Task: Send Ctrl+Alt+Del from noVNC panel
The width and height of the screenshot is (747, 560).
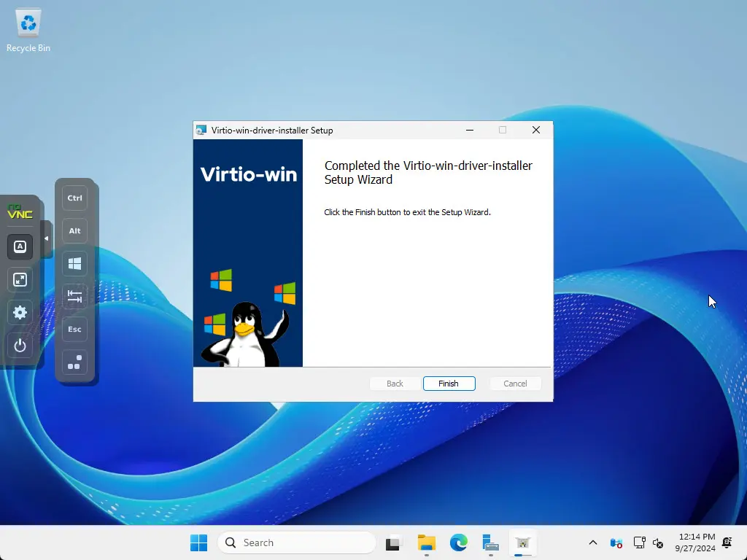Action: 74,362
